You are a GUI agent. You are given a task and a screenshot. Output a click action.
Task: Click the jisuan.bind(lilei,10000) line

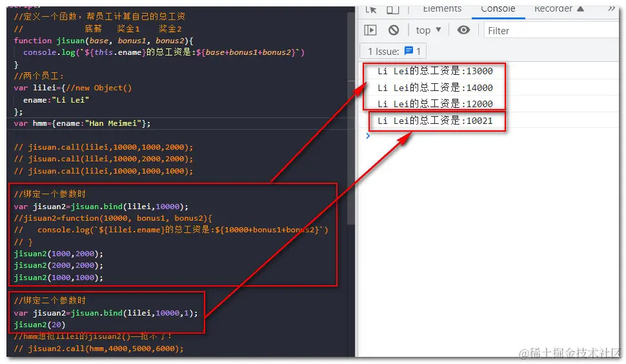pos(101,207)
